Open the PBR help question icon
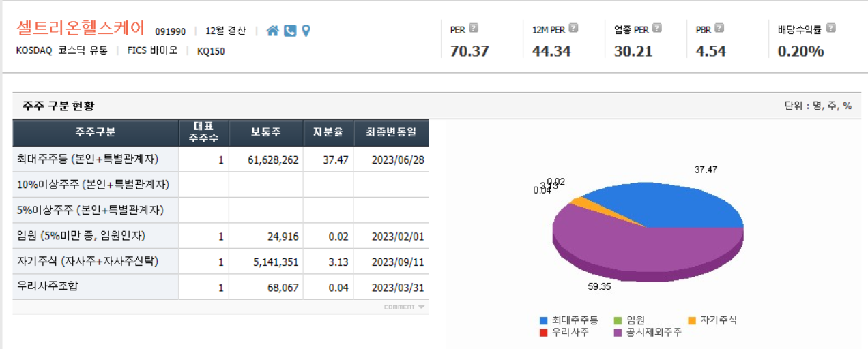 [x=719, y=29]
